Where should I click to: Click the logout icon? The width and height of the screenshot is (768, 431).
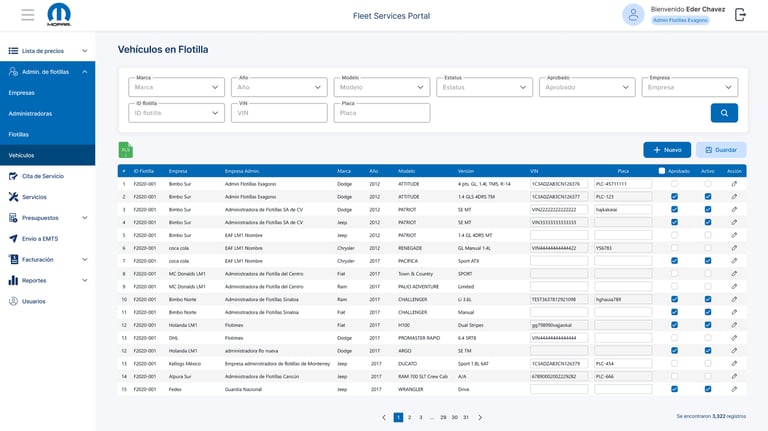point(740,15)
